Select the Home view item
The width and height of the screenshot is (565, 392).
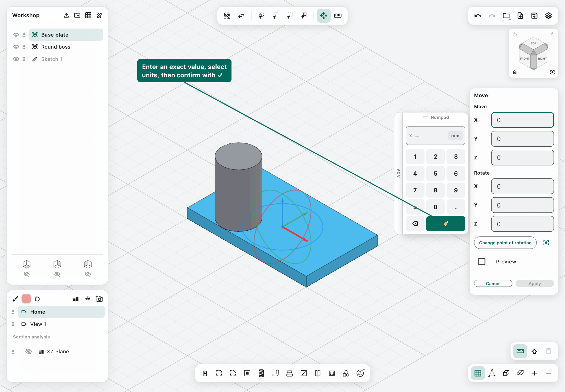[61, 312]
